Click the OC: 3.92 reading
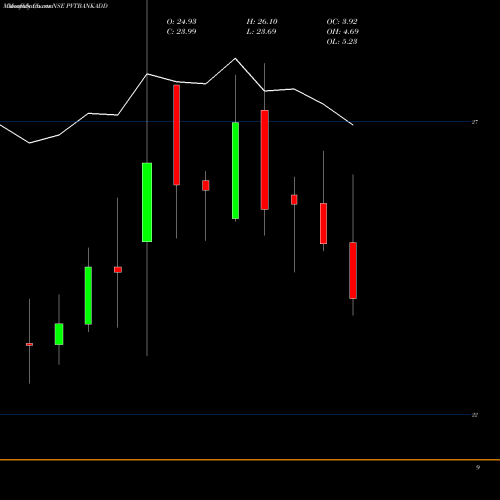The width and height of the screenshot is (500, 500). 342,22
